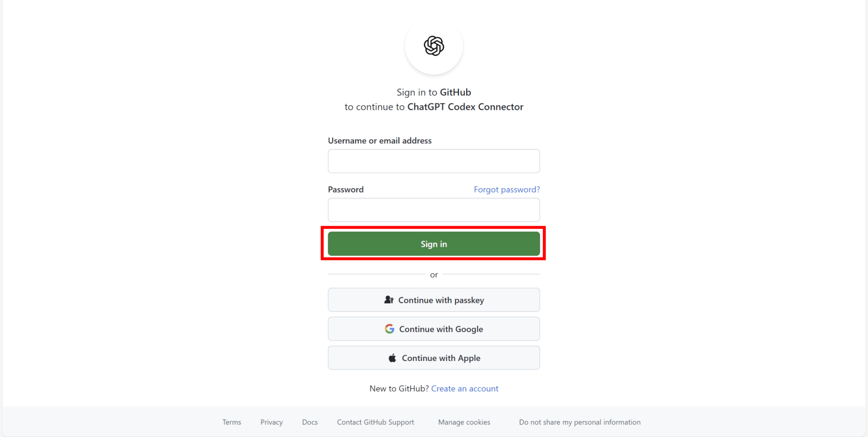Choose Continue with Apple text
Screen dimensions: 868x437
(x=441, y=358)
